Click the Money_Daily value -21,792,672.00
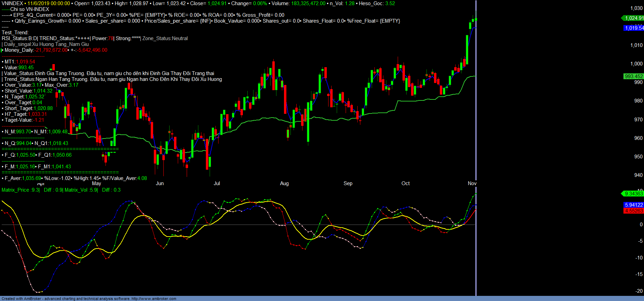The width and height of the screenshot is (644, 301). [52, 50]
